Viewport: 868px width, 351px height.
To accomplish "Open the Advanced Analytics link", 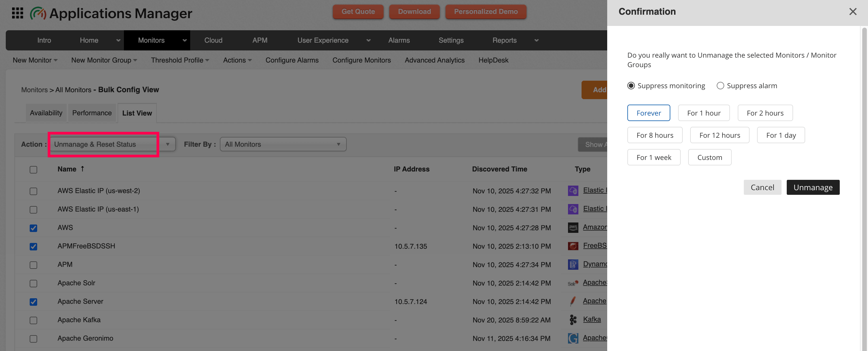I will point(434,60).
